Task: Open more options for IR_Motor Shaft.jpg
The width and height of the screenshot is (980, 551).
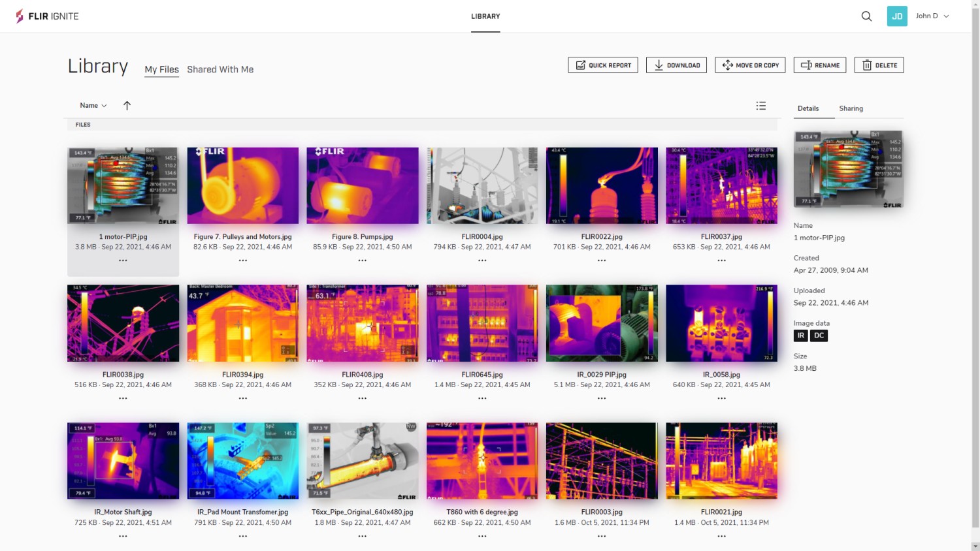Action: (123, 536)
